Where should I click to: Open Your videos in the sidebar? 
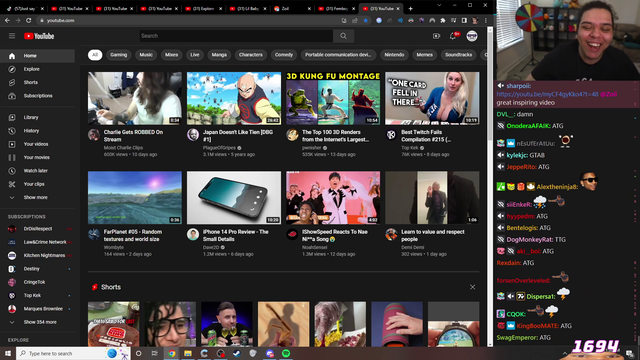(37, 144)
